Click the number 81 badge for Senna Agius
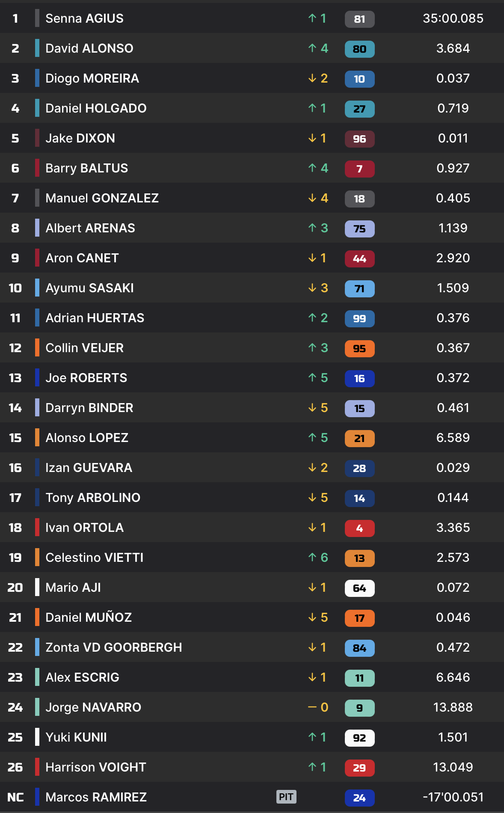This screenshot has width=504, height=813. coord(359,19)
